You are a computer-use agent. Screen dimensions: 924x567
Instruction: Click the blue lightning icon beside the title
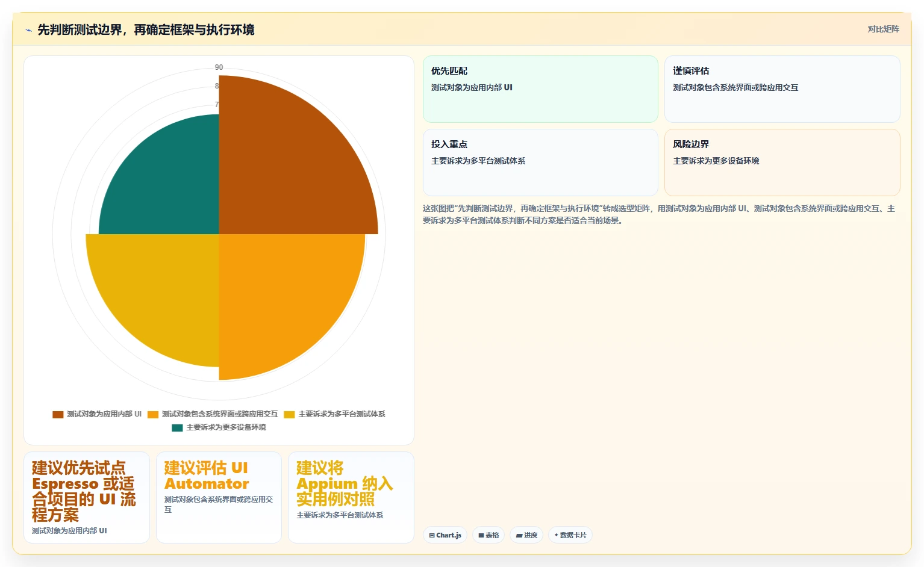(x=28, y=30)
